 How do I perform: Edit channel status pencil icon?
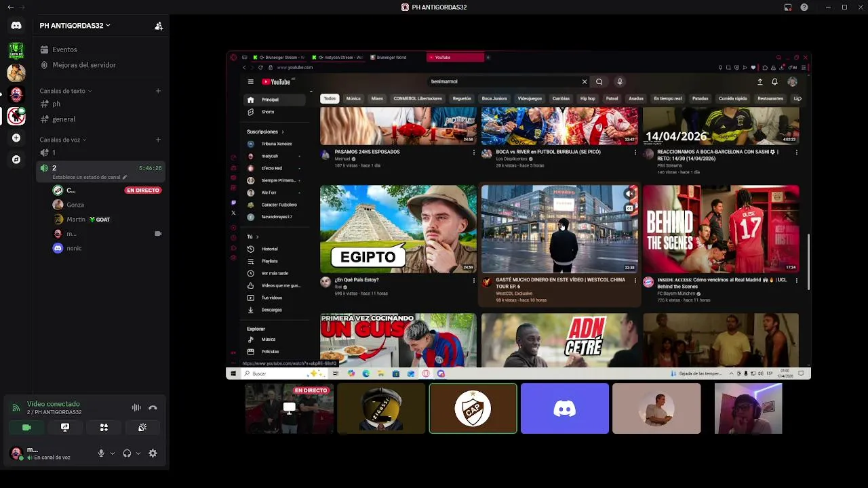click(x=125, y=177)
